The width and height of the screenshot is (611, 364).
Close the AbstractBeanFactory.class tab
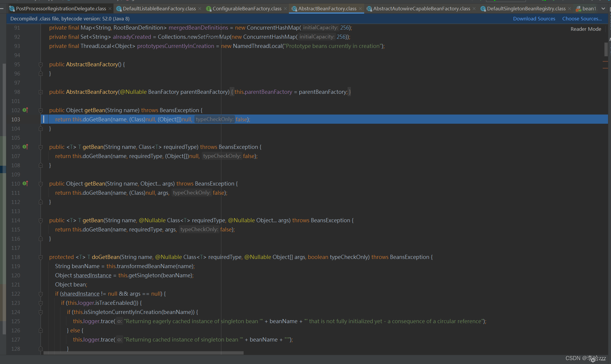(360, 9)
